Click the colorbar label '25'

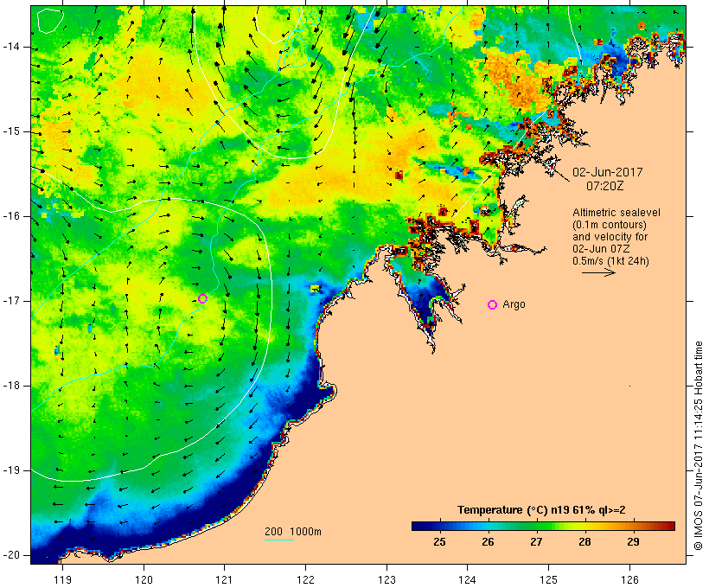tap(439, 542)
